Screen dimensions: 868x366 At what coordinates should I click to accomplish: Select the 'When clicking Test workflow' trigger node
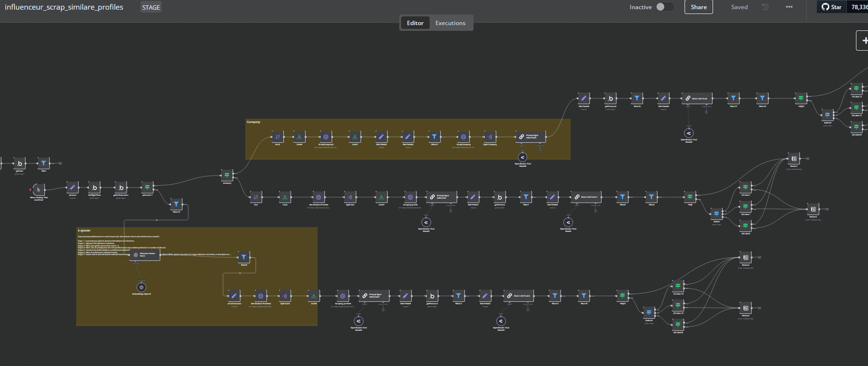39,190
